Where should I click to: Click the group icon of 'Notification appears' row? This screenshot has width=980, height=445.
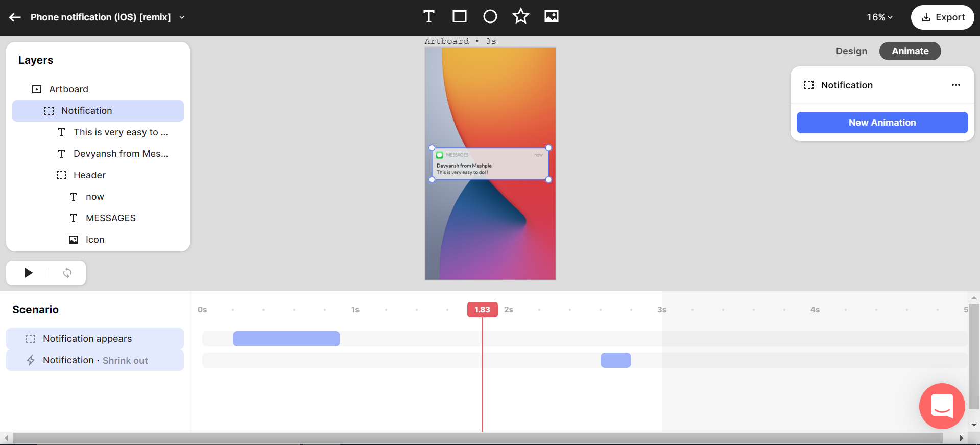pyautogui.click(x=31, y=339)
